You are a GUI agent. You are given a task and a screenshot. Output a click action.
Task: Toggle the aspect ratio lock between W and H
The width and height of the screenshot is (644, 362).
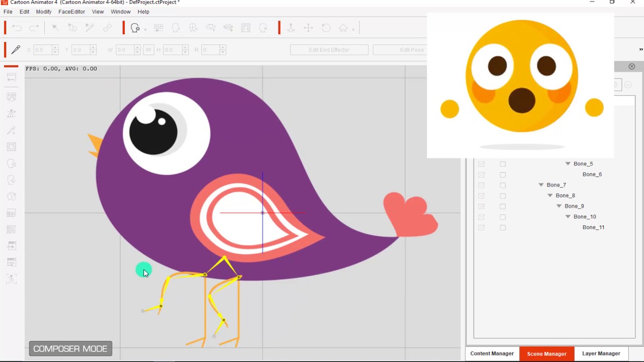point(148,50)
